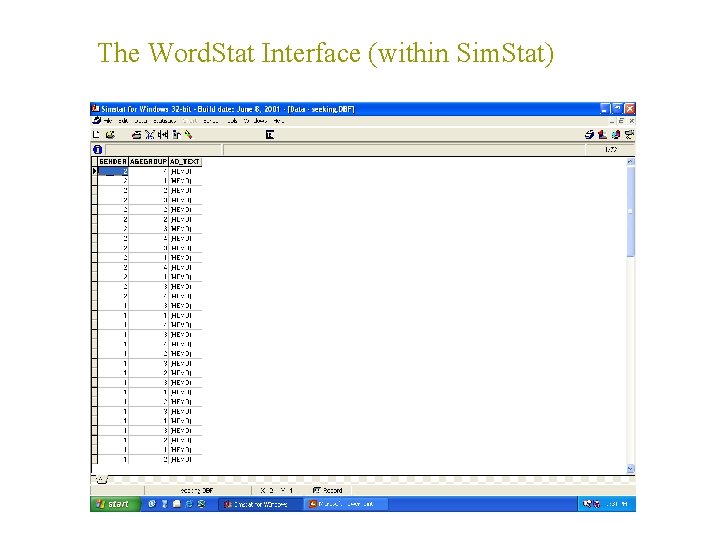Click the highlighted first GENDER cell

coord(113,171)
